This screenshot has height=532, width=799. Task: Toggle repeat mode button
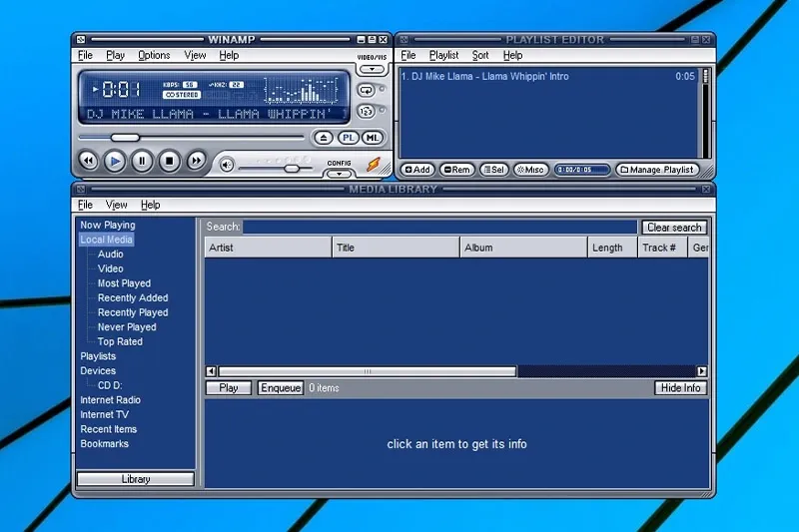point(366,91)
